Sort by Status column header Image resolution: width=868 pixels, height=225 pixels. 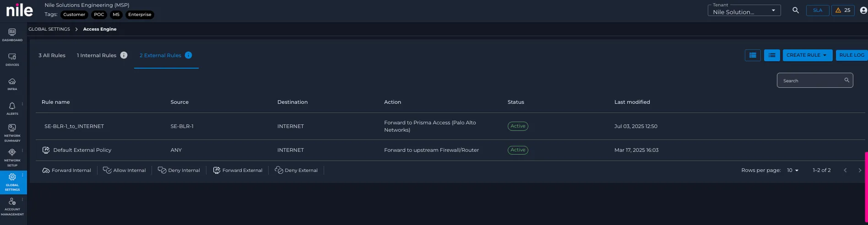click(515, 102)
